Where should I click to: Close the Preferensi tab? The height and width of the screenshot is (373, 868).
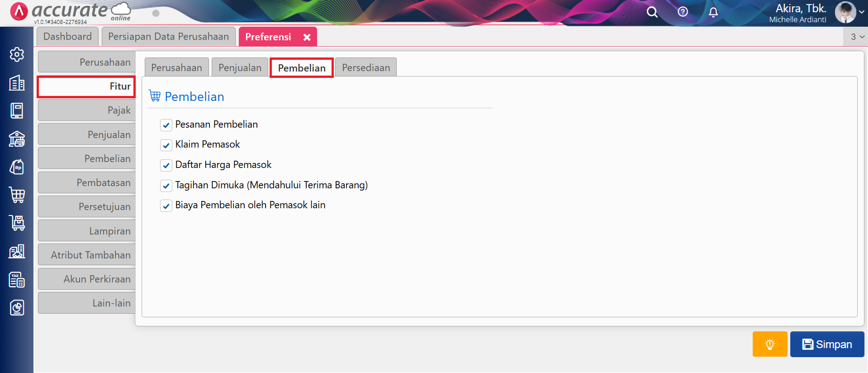(x=307, y=37)
